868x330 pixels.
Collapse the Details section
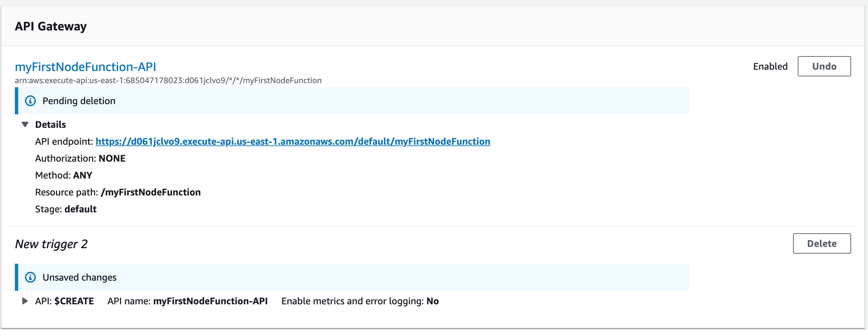[25, 124]
